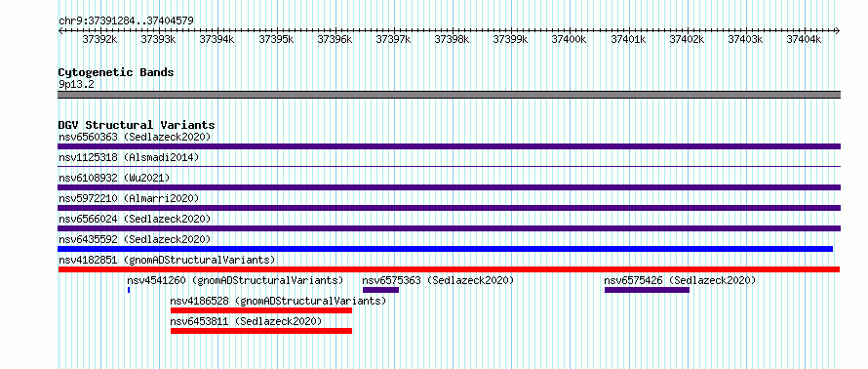Click the chr9:37391284..37404579 coordinate label

tap(126, 21)
